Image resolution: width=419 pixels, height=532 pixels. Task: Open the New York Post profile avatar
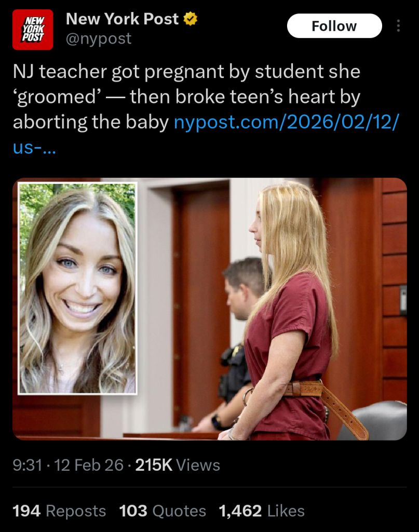(33, 30)
